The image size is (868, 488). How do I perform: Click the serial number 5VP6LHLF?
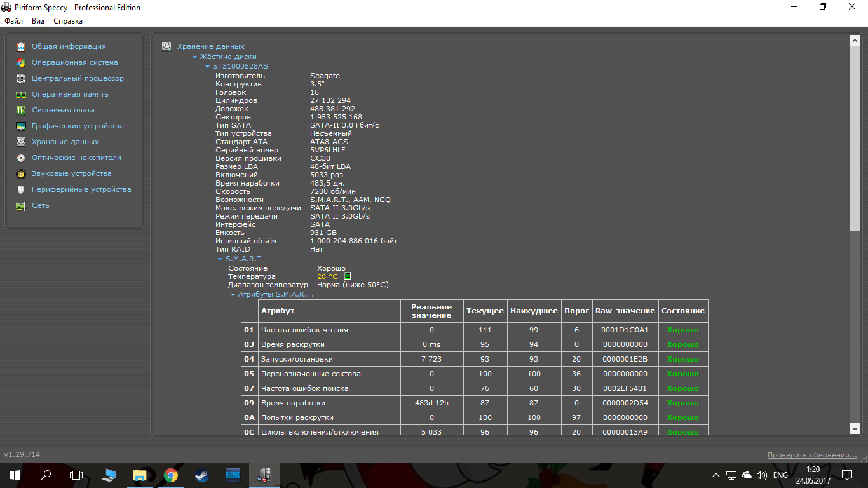point(328,150)
